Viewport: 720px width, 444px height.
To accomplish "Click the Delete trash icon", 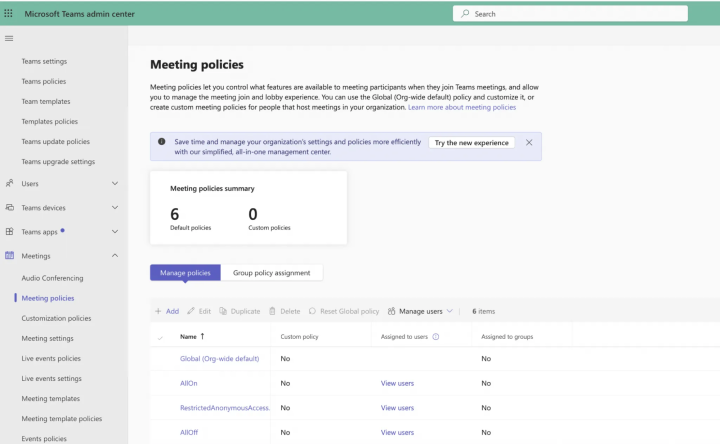I will pyautogui.click(x=272, y=311).
